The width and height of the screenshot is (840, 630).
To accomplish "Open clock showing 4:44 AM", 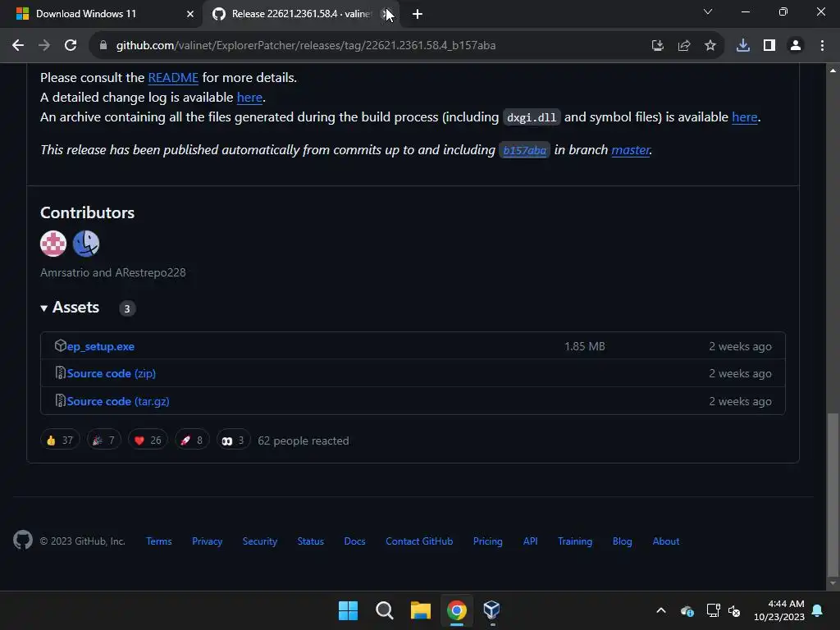I will point(779,610).
